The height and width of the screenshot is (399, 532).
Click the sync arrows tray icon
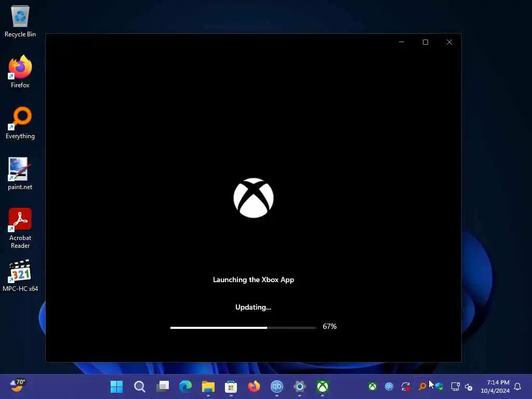[x=405, y=387]
